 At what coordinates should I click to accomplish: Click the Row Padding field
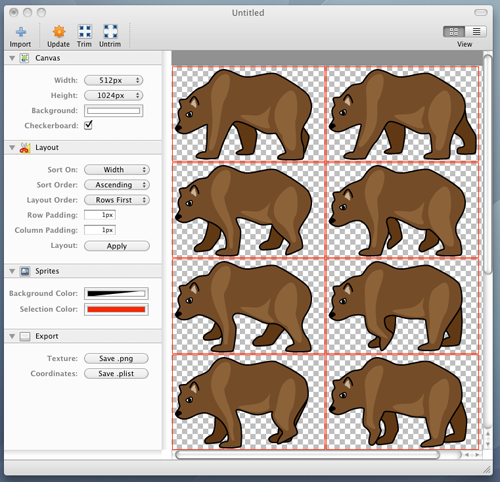(x=100, y=215)
